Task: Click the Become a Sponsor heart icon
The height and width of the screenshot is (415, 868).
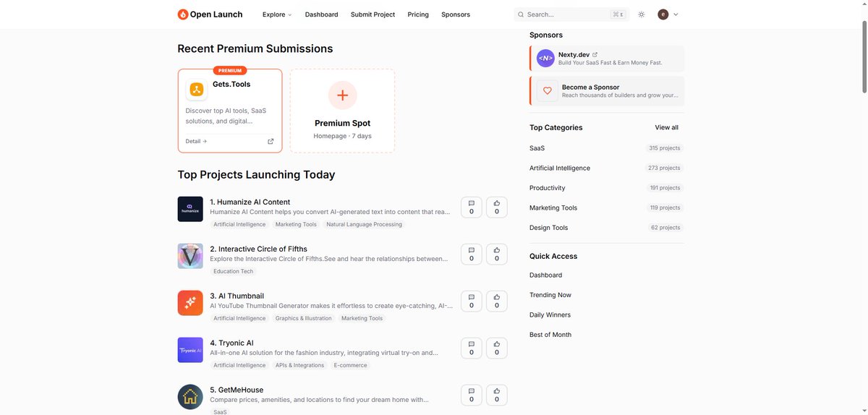Action: [x=547, y=90]
